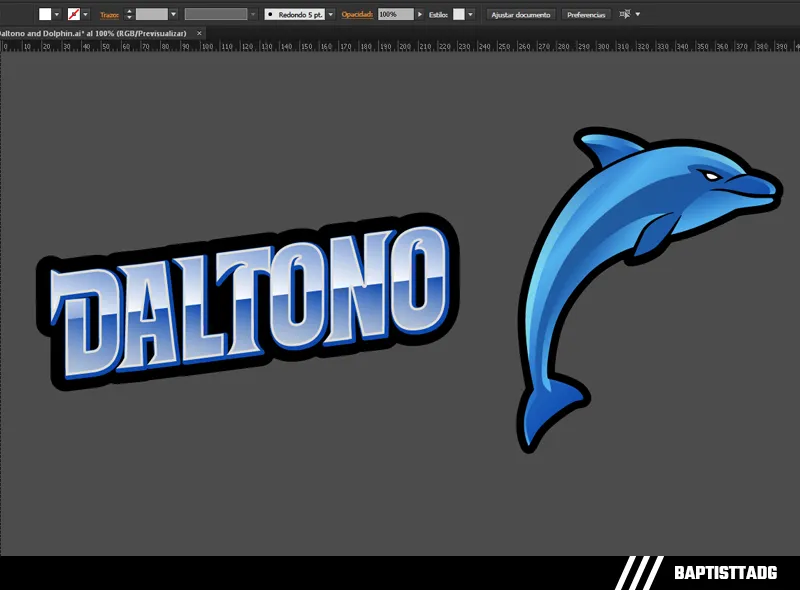The image size is (800, 590).
Task: Close the Daltono and Dolphin.ai tab
Action: pyautogui.click(x=199, y=33)
